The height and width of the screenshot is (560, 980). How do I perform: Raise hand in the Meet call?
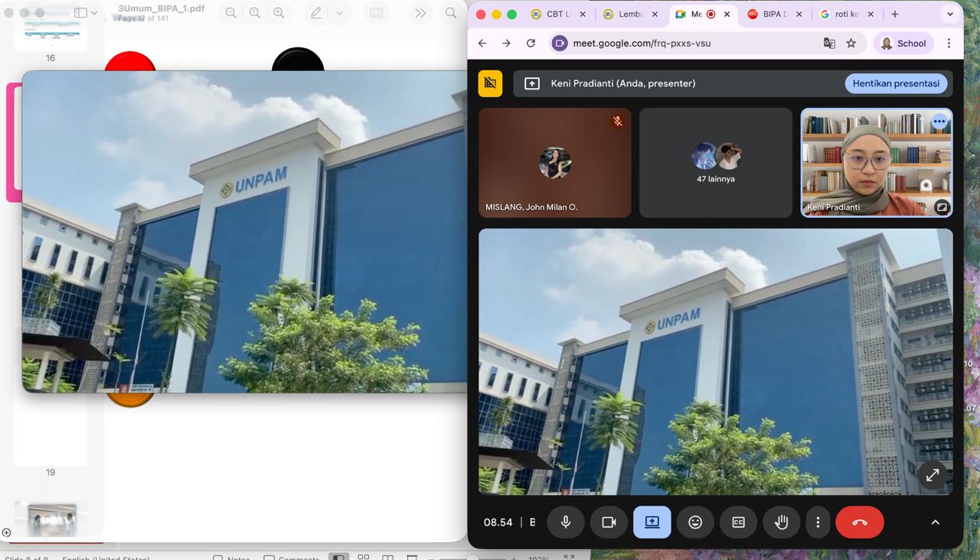coord(781,523)
